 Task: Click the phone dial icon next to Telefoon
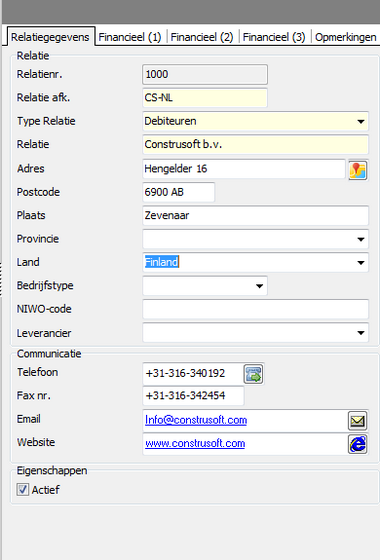click(x=254, y=374)
